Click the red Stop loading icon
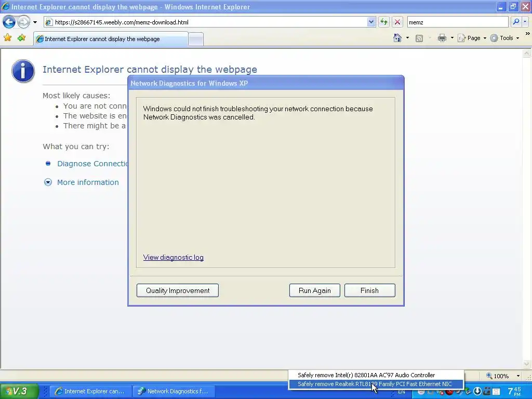532x399 pixels. pos(397,22)
